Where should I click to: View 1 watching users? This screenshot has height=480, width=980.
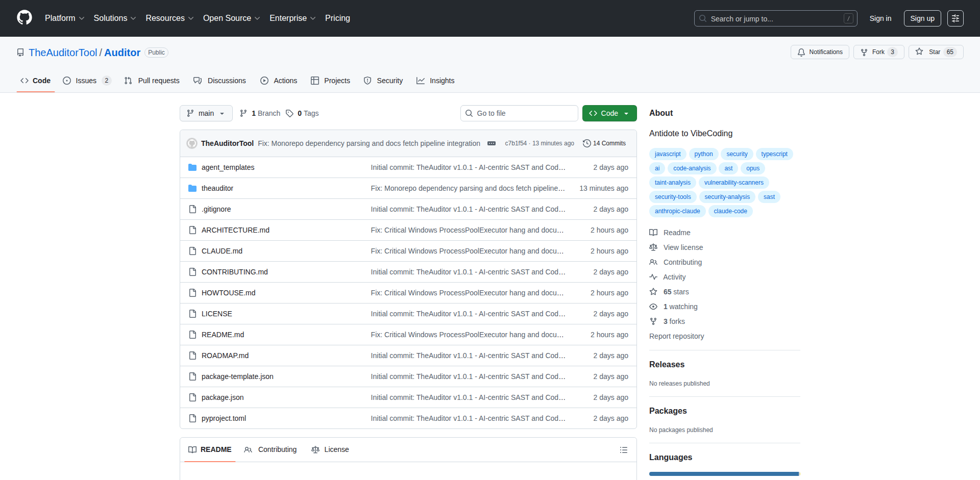pos(673,307)
